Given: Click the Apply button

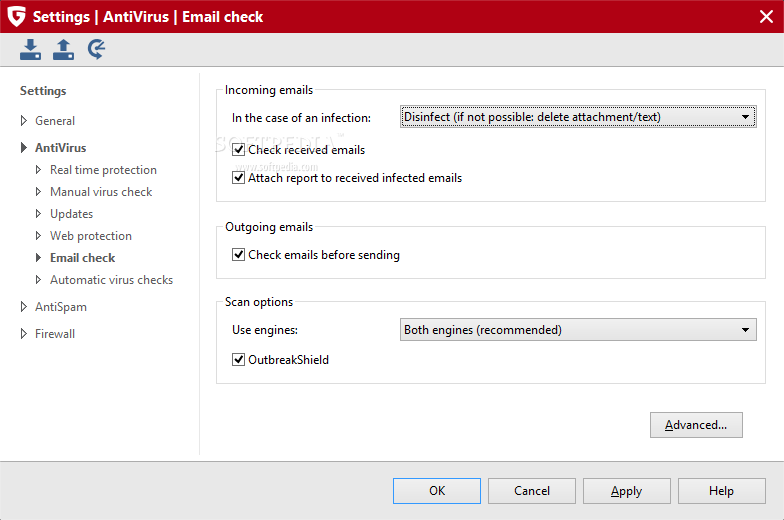Looking at the screenshot, I should [626, 491].
